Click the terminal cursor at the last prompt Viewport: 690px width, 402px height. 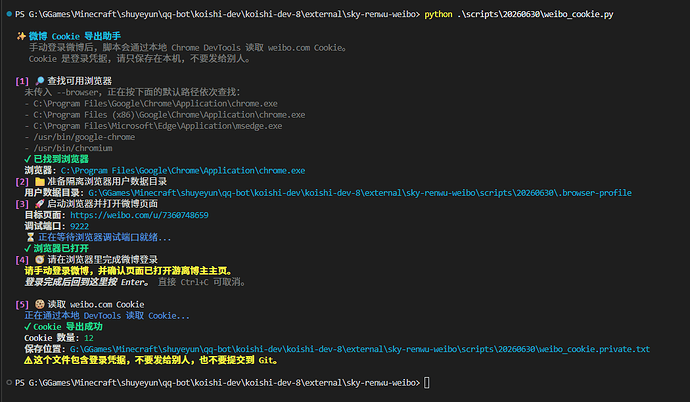pyautogui.click(x=426, y=383)
